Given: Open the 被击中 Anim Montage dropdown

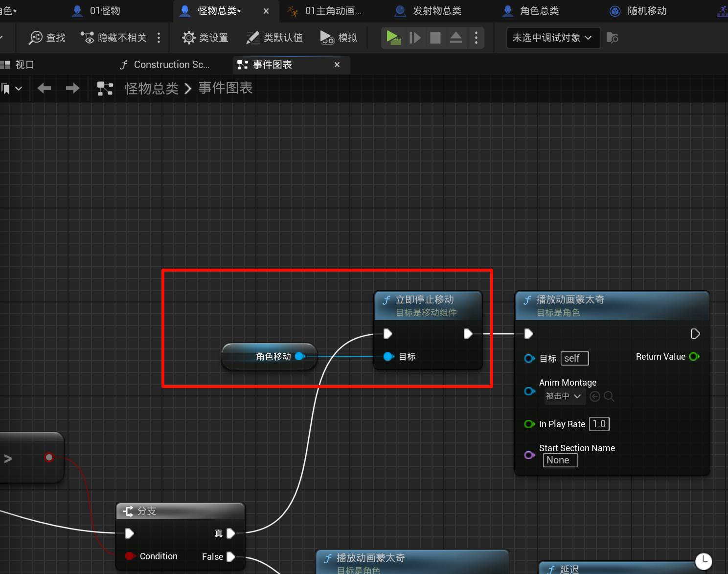Looking at the screenshot, I should click(x=563, y=396).
